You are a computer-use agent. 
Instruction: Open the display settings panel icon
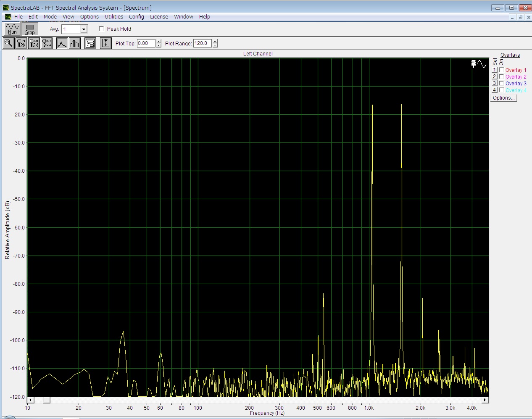click(90, 43)
